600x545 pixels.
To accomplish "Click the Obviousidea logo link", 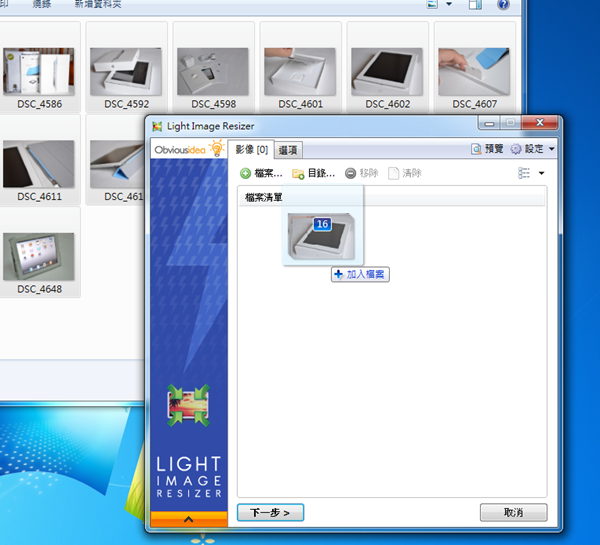I will click(x=189, y=148).
